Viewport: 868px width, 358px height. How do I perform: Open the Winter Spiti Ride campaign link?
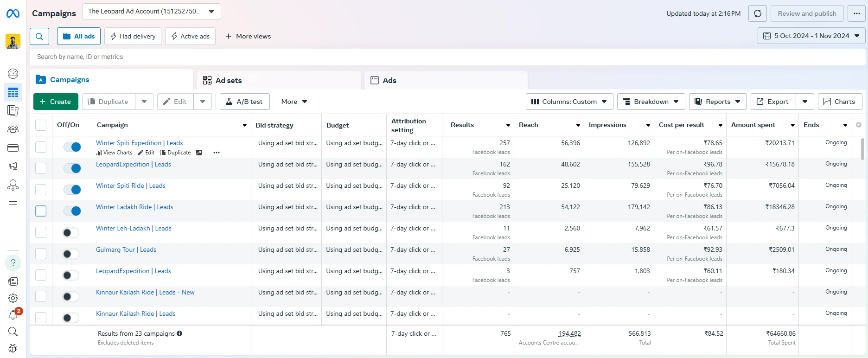pos(131,185)
